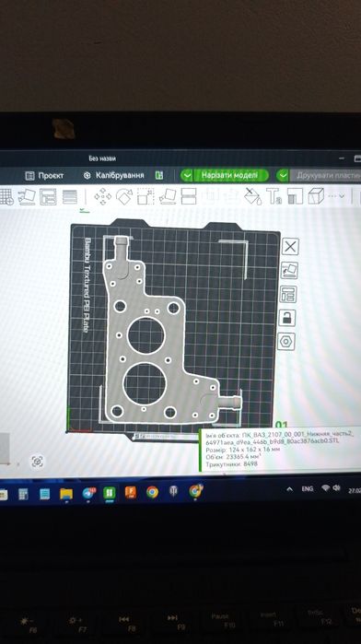Open Telegram from the taskbar
This screenshot has height=644, width=361.
[x=87, y=493]
